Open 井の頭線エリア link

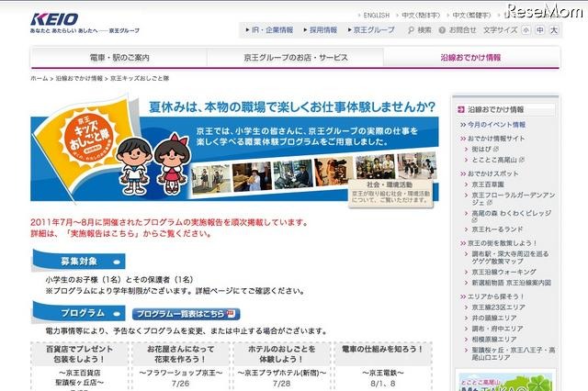pyautogui.click(x=494, y=318)
